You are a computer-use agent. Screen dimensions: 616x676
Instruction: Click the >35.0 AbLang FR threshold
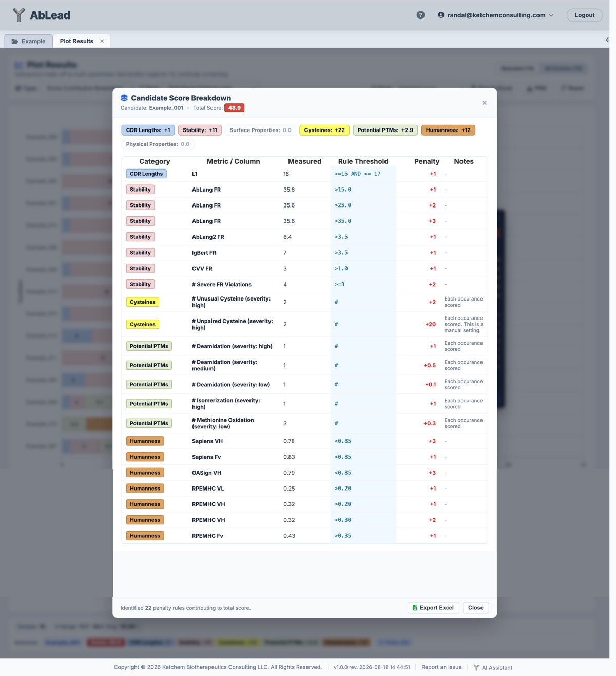click(x=342, y=221)
